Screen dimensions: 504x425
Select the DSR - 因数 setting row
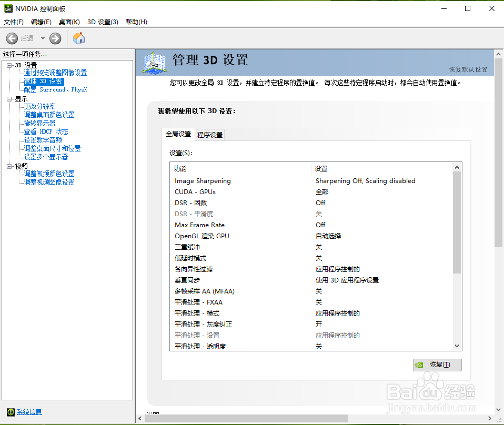point(311,203)
